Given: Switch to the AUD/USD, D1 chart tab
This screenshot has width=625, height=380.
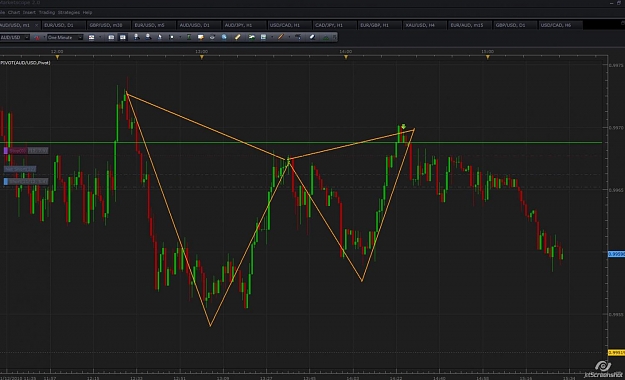Looking at the screenshot, I should [199, 25].
